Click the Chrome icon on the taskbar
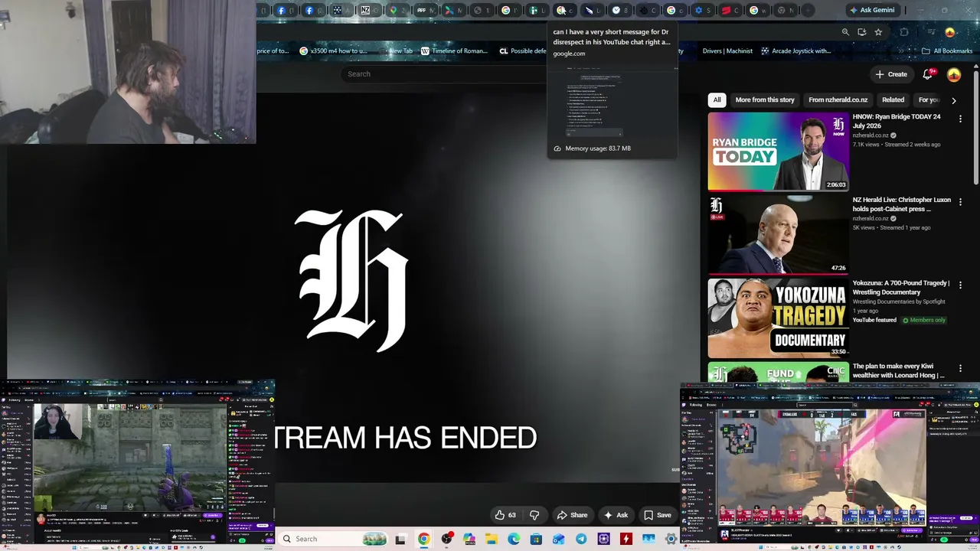980x551 pixels. [x=423, y=540]
